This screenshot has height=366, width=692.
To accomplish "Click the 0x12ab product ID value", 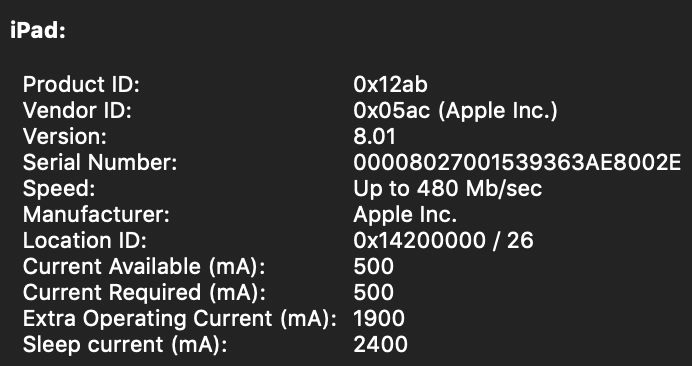I will tap(390, 84).
